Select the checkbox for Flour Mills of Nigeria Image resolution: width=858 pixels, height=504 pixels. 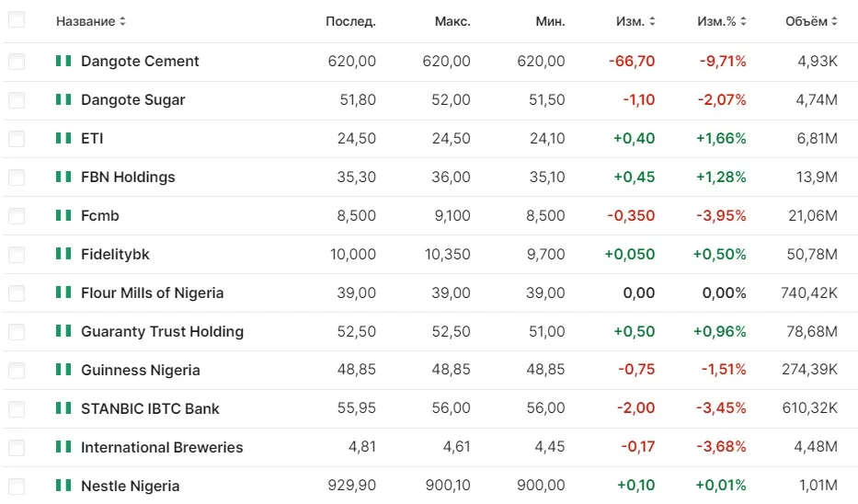pyautogui.click(x=17, y=293)
